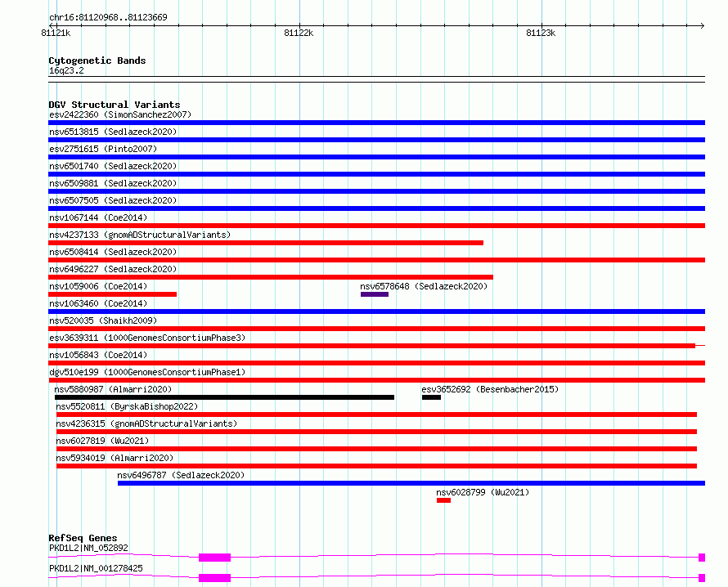The width and height of the screenshot is (728, 587).
Task: Click nsv6508414 (Sedlazeck2020) label
Action: [113, 252]
